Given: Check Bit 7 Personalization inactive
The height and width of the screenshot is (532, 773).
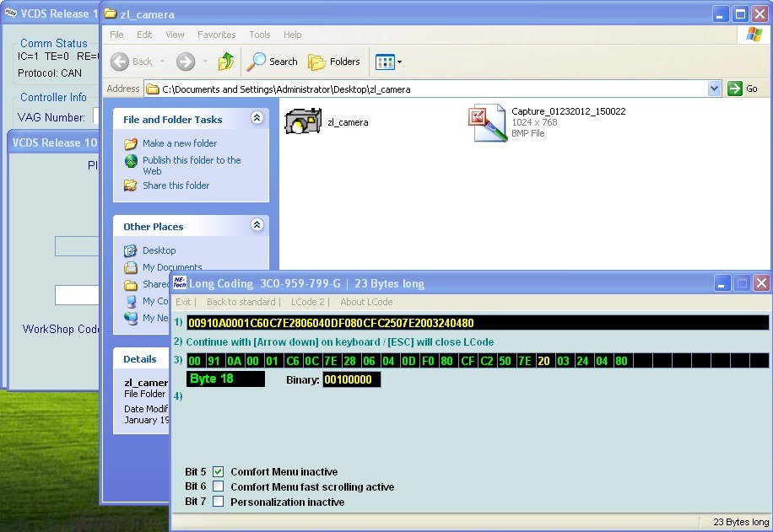Looking at the screenshot, I should point(218,502).
